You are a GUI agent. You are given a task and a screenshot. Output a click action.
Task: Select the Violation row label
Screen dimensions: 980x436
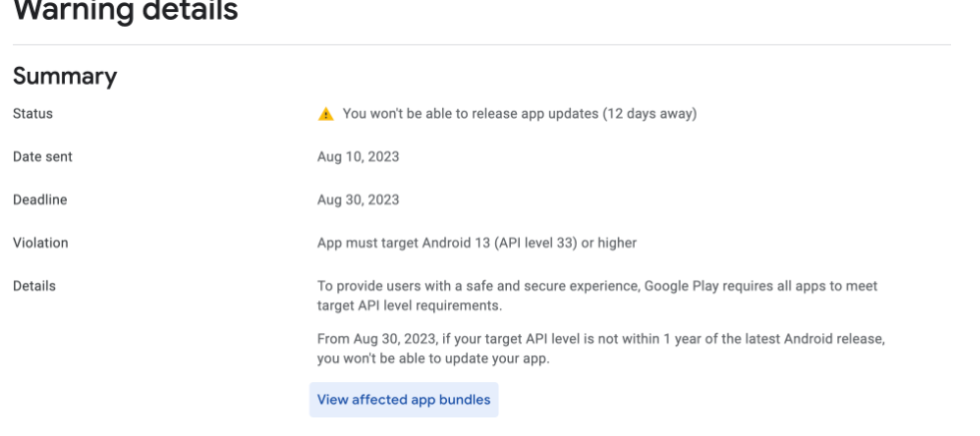(x=41, y=243)
